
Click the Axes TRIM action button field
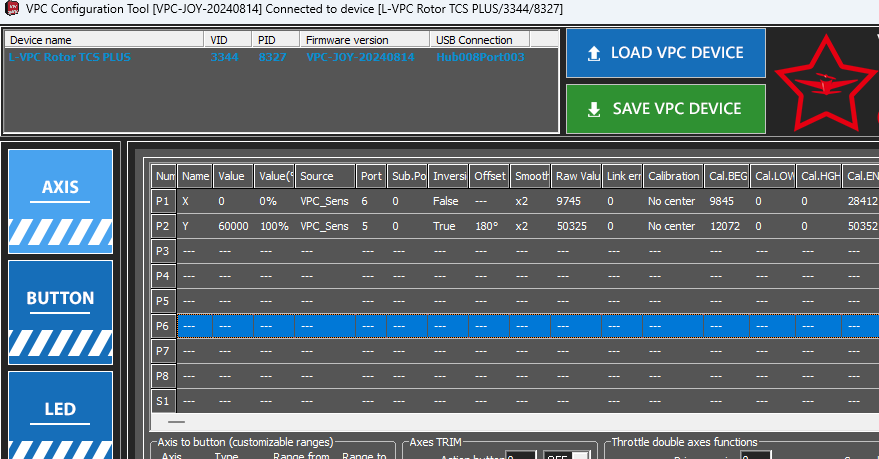520,455
